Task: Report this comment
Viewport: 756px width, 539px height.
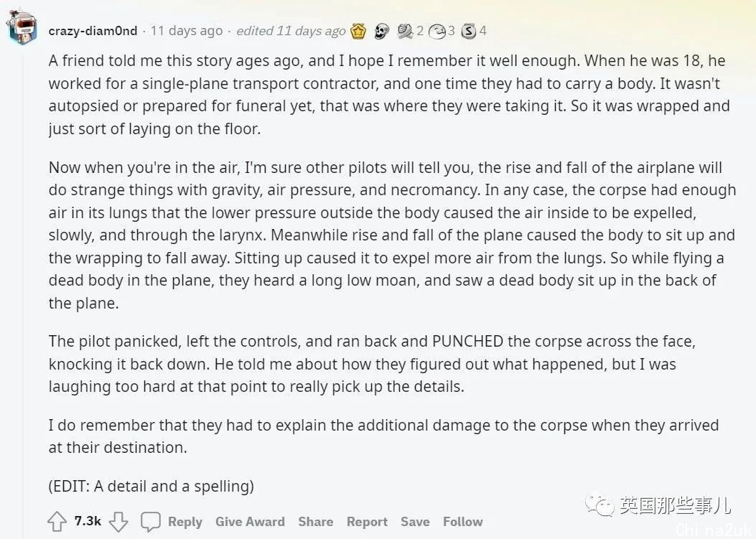Action: point(367,522)
